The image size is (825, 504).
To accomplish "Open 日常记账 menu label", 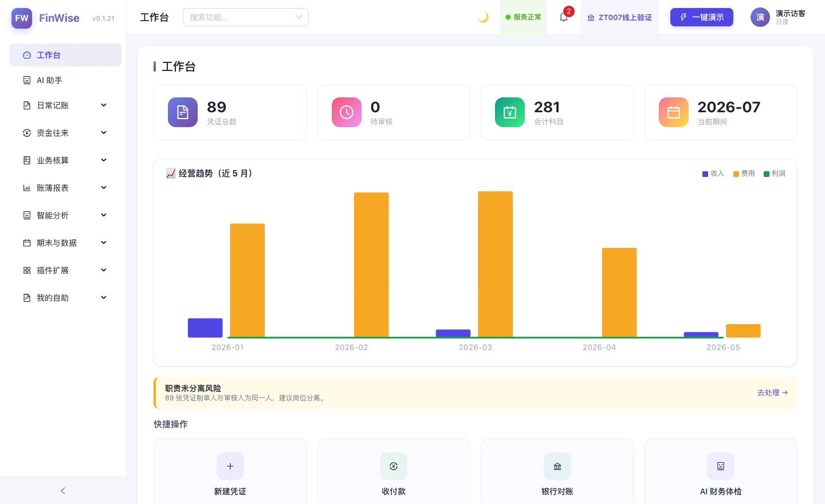I will click(x=53, y=105).
